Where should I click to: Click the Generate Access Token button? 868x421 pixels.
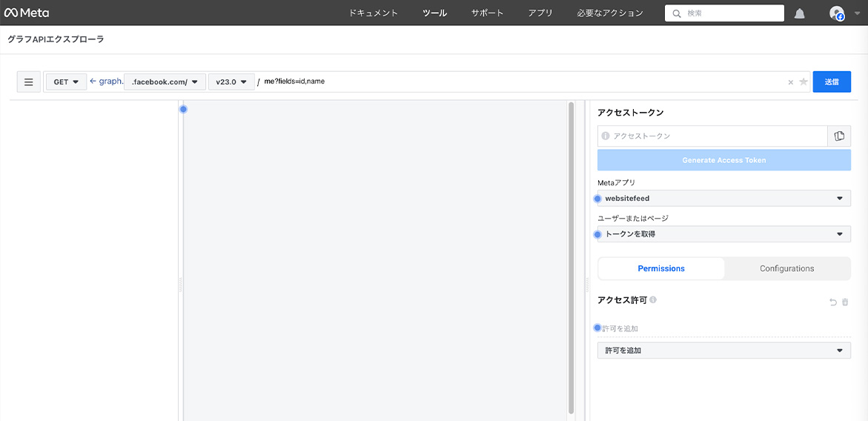coord(723,160)
